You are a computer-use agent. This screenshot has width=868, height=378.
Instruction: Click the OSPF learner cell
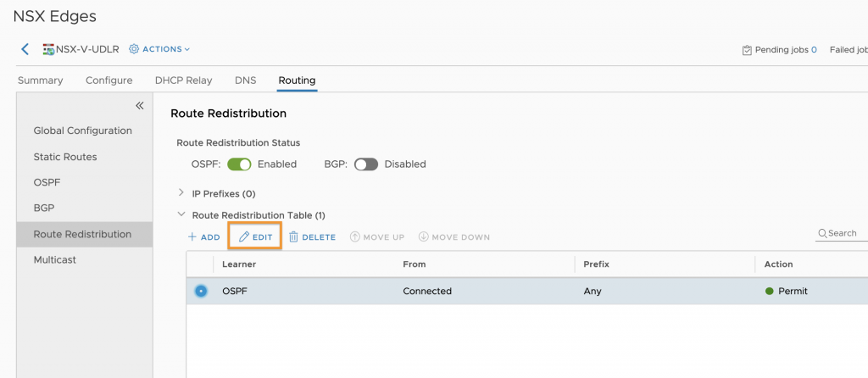point(235,291)
